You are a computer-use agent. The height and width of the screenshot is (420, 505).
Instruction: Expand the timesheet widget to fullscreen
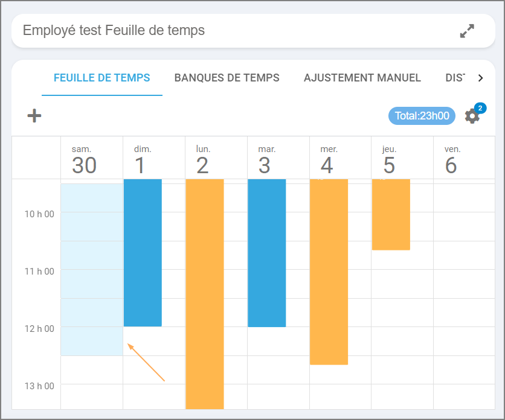(467, 31)
